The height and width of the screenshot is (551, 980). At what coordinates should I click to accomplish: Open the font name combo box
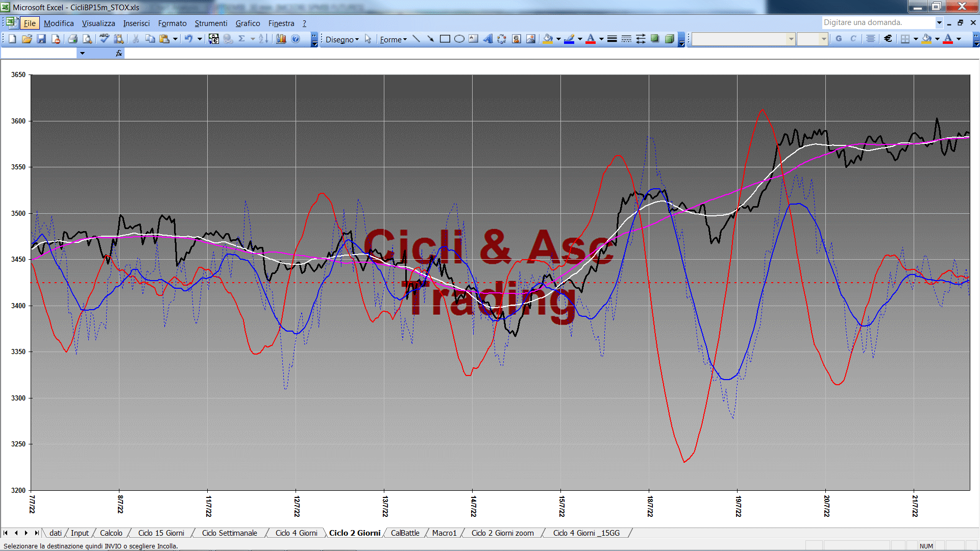coord(744,39)
